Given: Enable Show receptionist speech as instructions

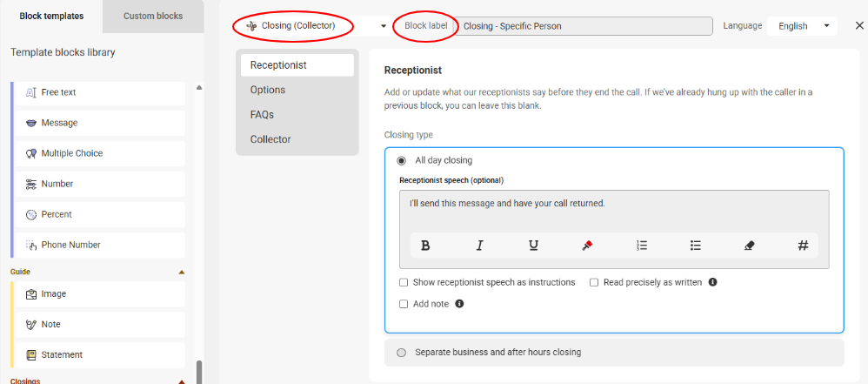Looking at the screenshot, I should click(404, 283).
